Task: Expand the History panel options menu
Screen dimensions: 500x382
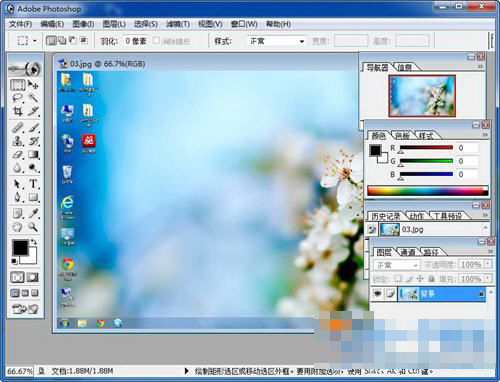Action: (485, 215)
